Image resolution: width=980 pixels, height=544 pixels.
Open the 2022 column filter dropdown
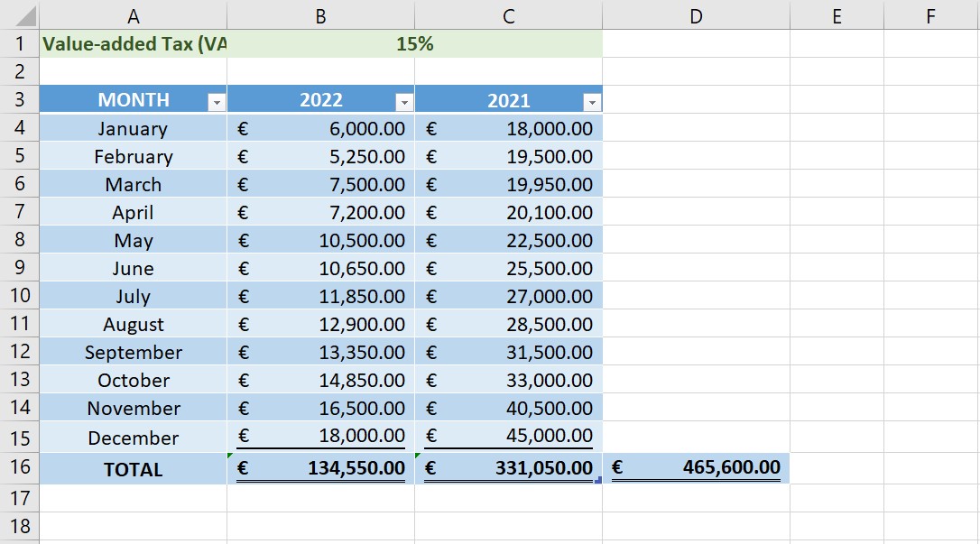(404, 102)
